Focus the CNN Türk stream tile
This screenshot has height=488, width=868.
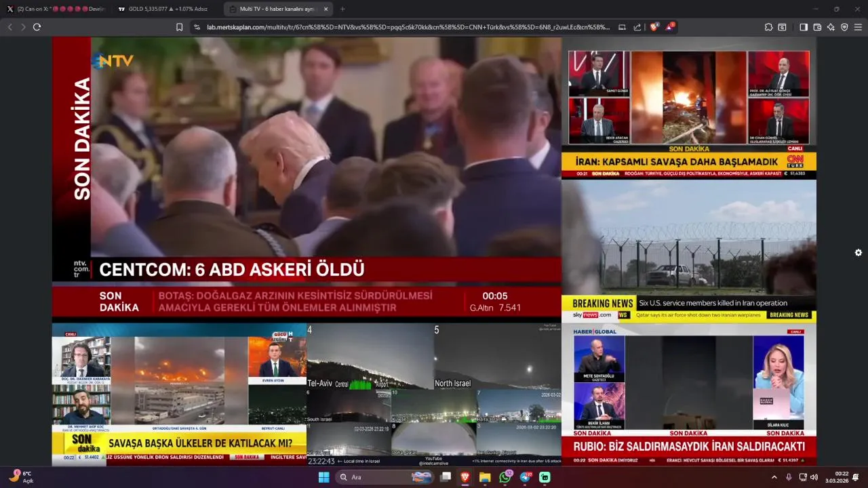click(x=689, y=108)
